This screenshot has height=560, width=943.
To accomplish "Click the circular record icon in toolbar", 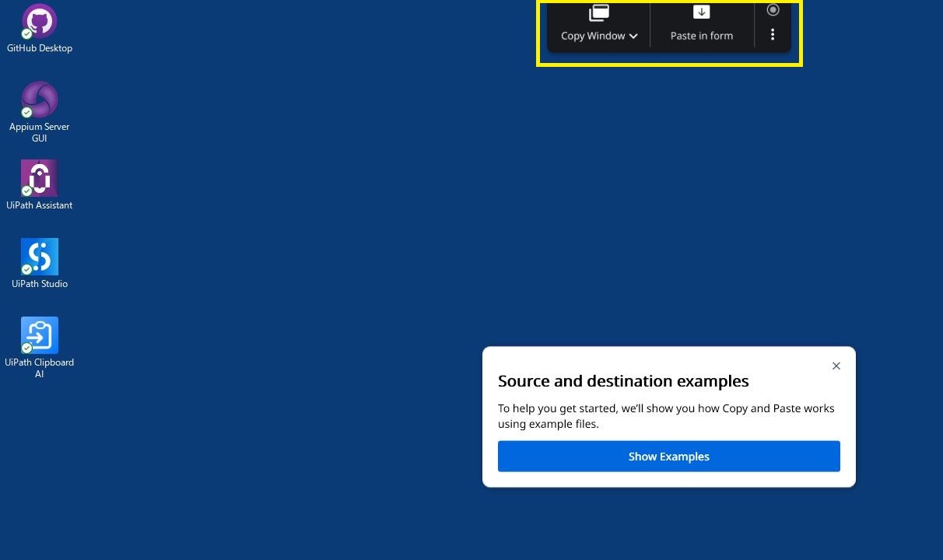I will click(x=773, y=10).
